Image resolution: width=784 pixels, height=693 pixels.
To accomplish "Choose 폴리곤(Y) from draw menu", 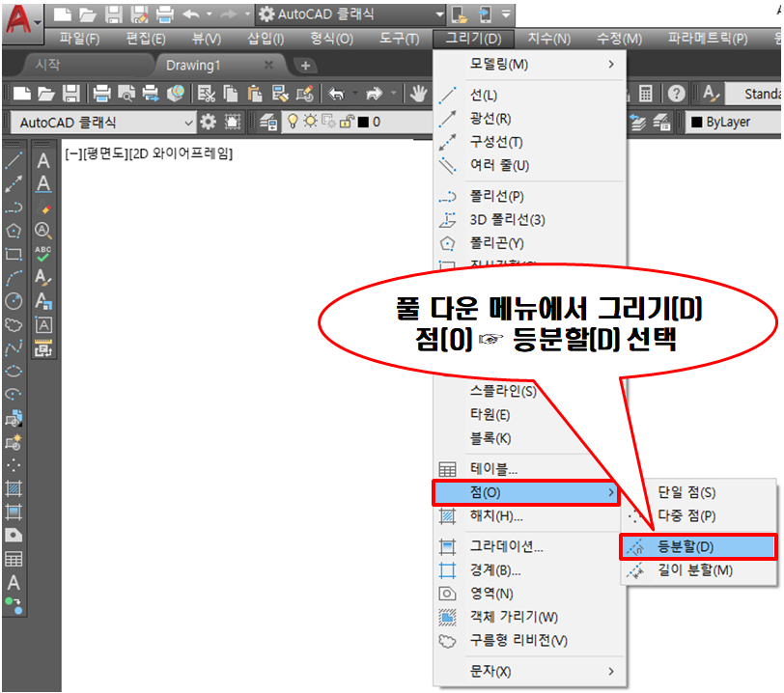I will pos(529,243).
